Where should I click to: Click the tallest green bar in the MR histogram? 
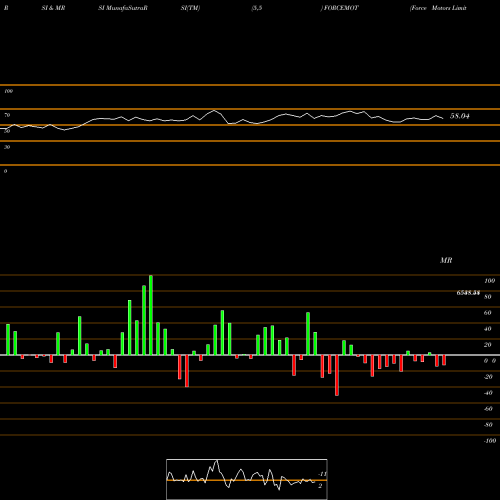(x=151, y=315)
